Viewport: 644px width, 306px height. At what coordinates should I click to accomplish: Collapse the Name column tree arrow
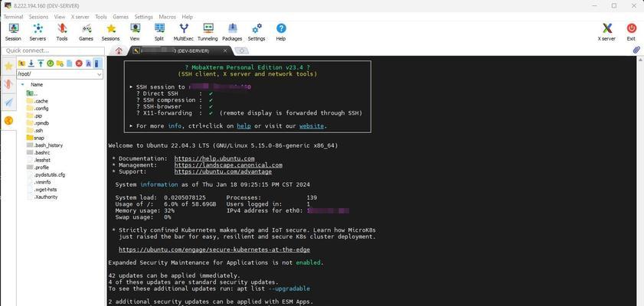(22, 84)
